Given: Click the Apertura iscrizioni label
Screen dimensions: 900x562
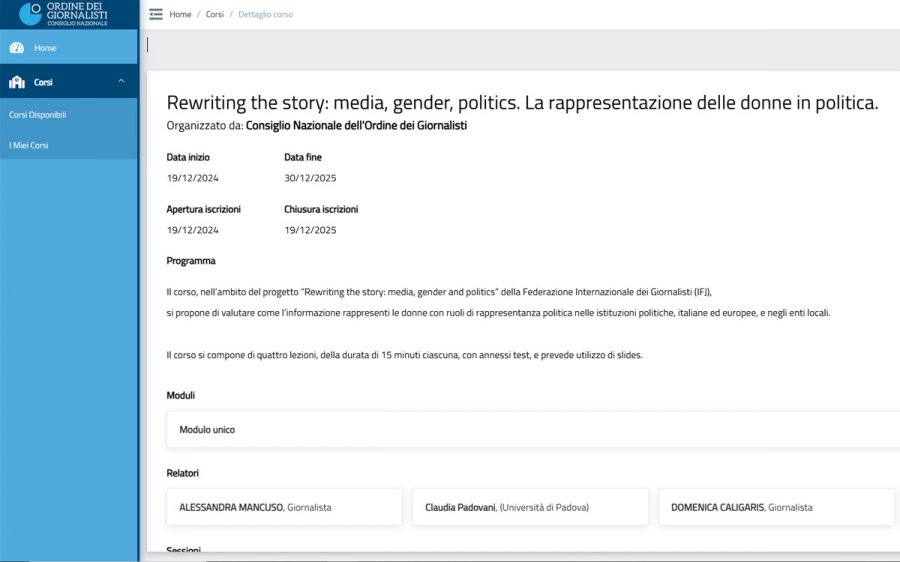Looking at the screenshot, I should (x=204, y=209).
